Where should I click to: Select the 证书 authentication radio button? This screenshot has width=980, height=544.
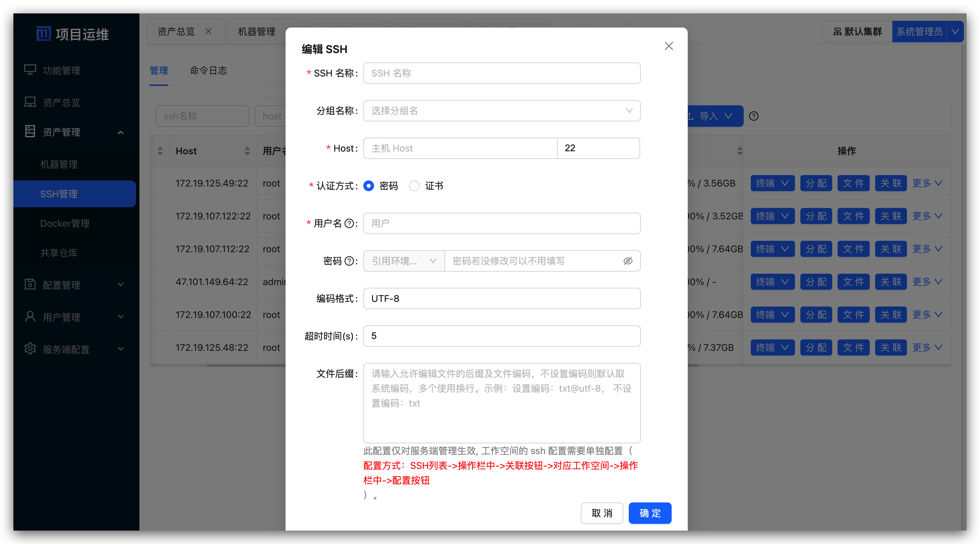(414, 186)
